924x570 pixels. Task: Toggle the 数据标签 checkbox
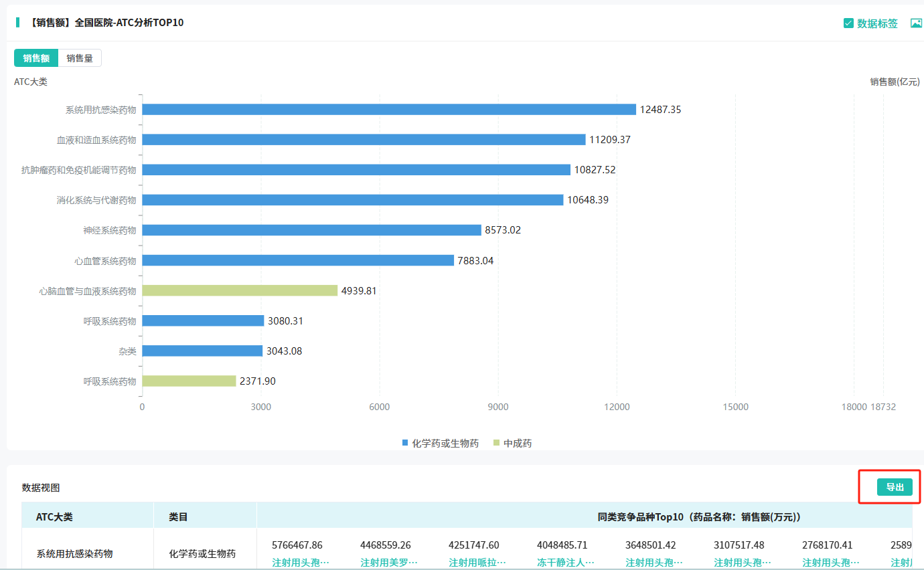848,23
